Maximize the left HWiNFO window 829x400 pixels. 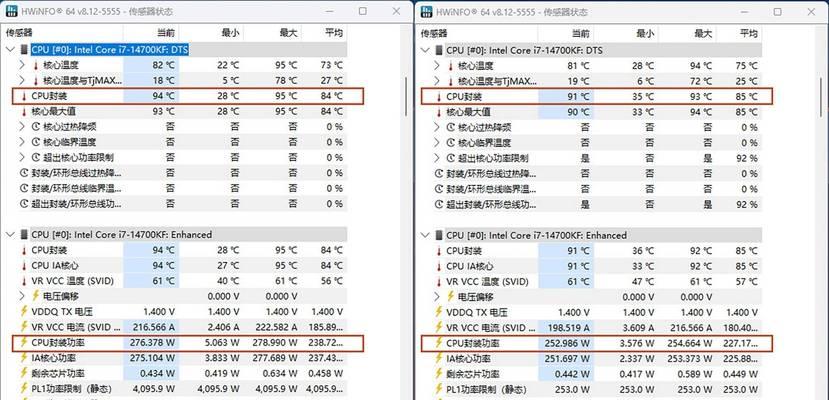[x=363, y=11]
